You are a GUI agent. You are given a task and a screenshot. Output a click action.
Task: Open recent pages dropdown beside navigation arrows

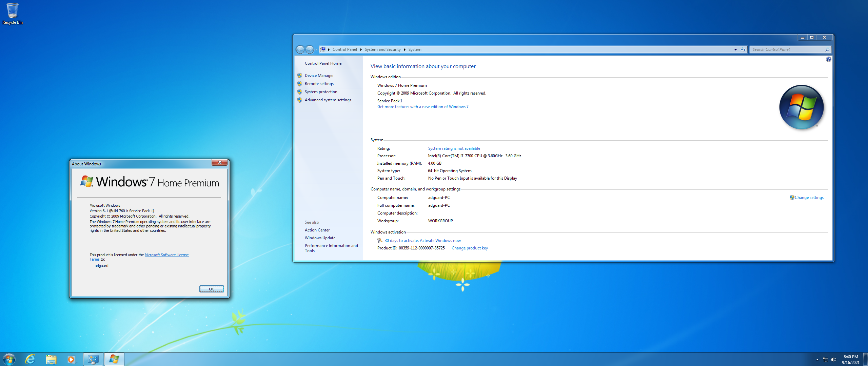click(316, 50)
